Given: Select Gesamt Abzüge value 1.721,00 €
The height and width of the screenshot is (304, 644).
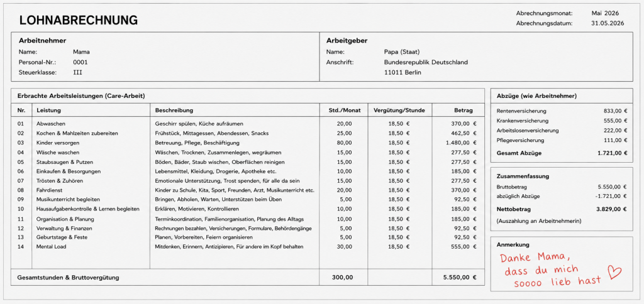Looking at the screenshot, I should pyautogui.click(x=612, y=153).
